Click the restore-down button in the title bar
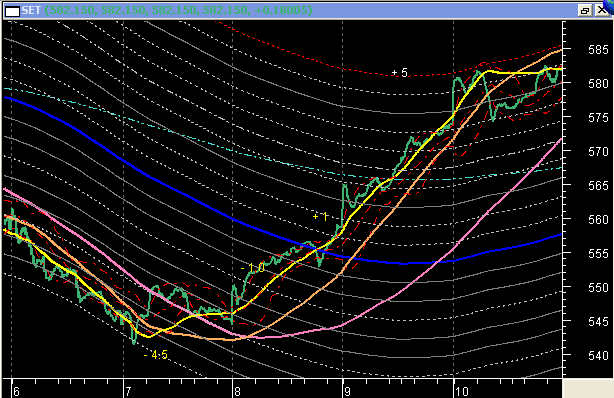 [x=585, y=11]
